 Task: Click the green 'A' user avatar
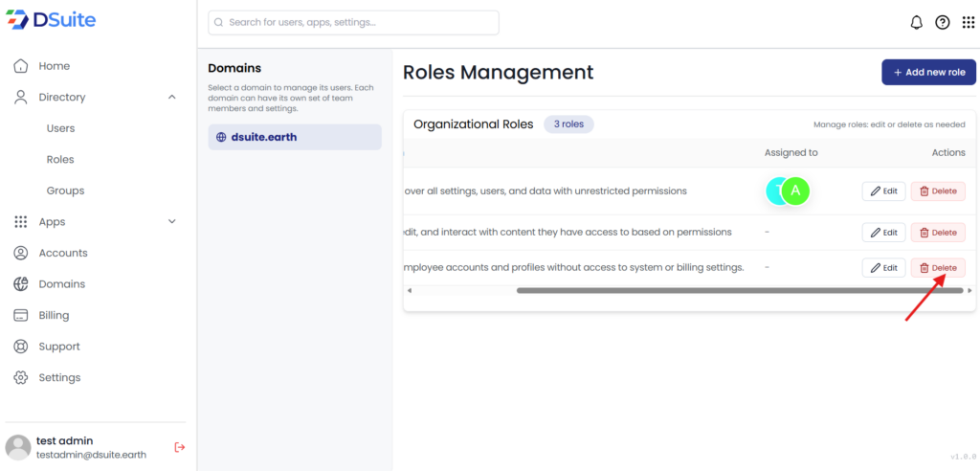[x=795, y=191]
